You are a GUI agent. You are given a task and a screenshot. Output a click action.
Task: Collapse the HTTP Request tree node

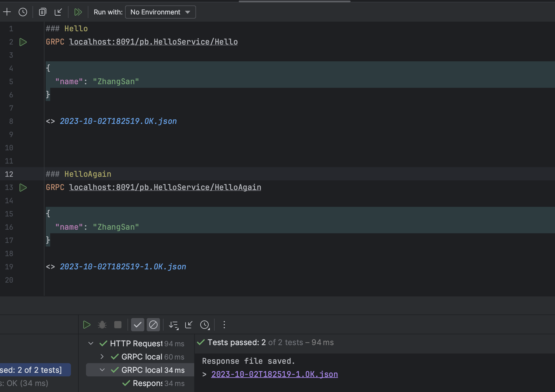(91, 343)
